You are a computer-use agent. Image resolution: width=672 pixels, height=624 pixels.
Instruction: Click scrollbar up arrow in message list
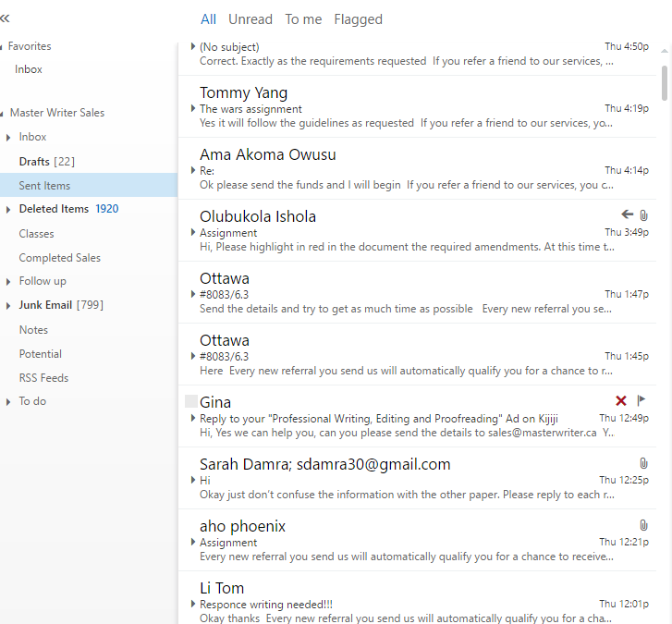665,51
